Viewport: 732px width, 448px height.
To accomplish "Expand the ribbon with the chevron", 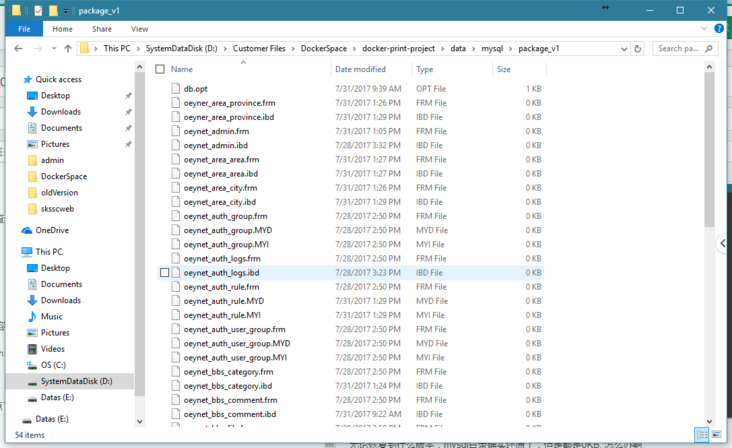I will (x=705, y=29).
